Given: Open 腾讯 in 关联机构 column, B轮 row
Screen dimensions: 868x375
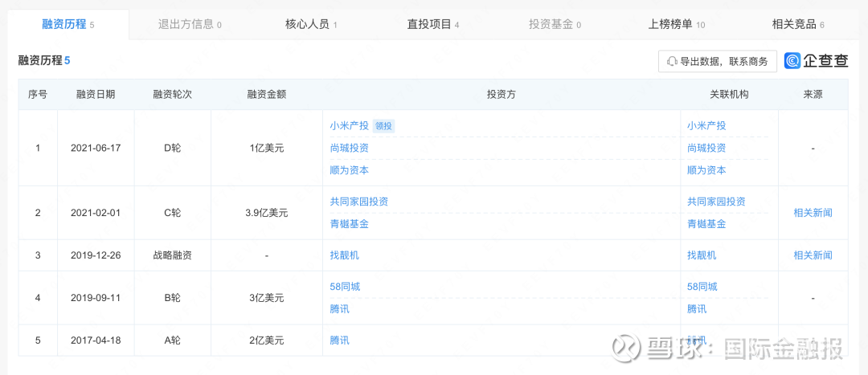Looking at the screenshot, I should point(696,308).
